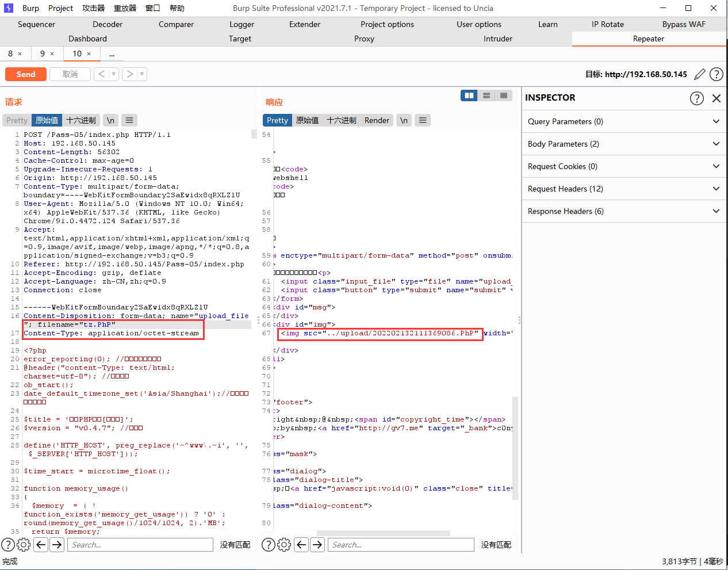Open more Repeater tabs ellipsis

[x=112, y=53]
